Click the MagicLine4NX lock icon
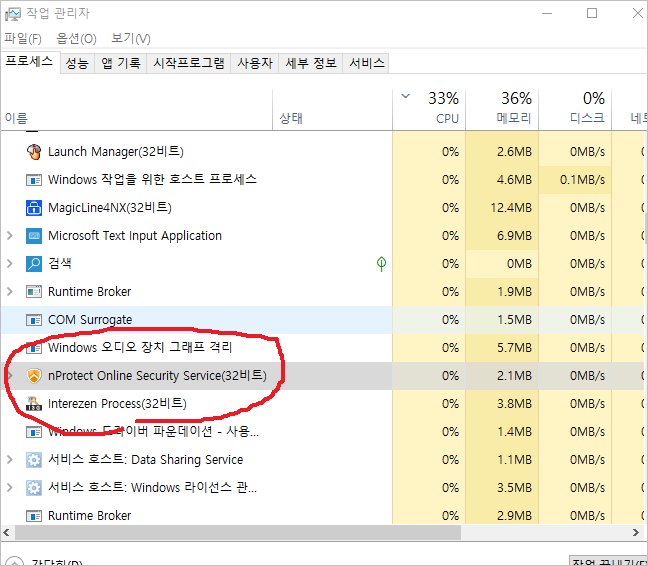Screen dimensions: 648x566 [33, 208]
